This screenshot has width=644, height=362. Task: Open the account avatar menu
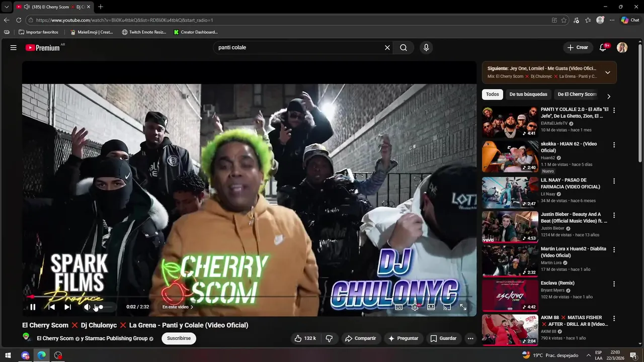click(622, 47)
